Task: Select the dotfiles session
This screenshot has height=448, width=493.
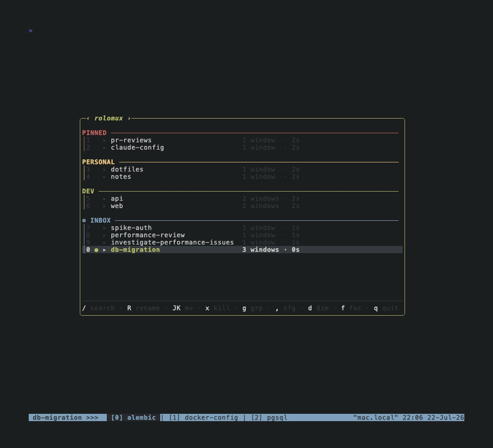Action: (x=242, y=169)
